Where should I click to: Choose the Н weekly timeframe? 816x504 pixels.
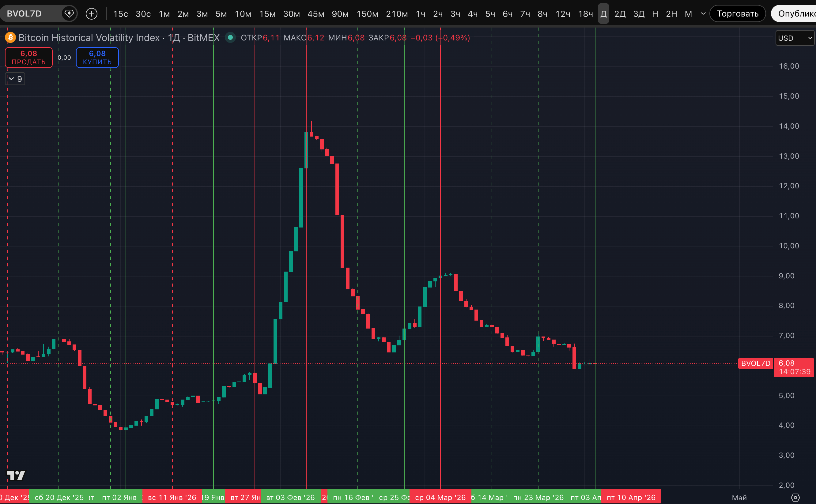655,14
